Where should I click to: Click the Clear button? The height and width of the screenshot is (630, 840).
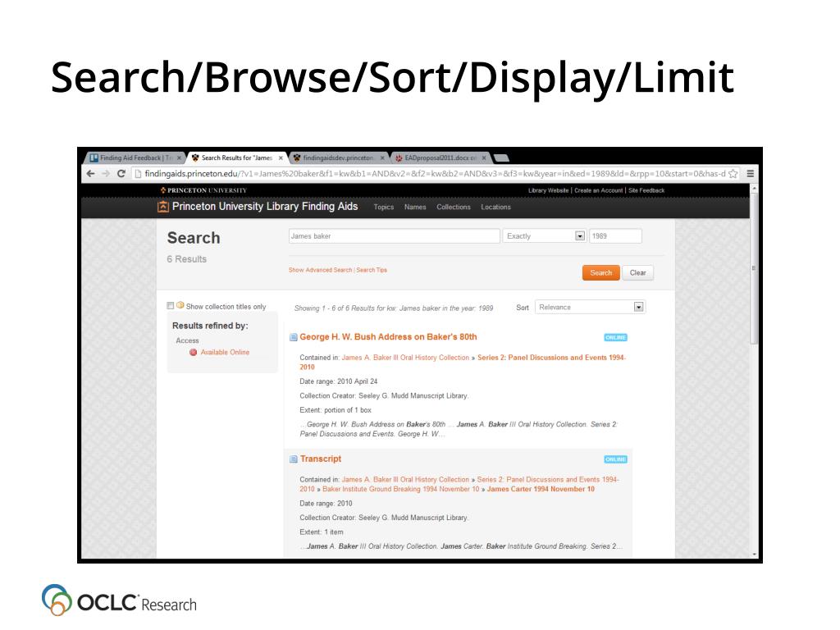[x=637, y=272]
